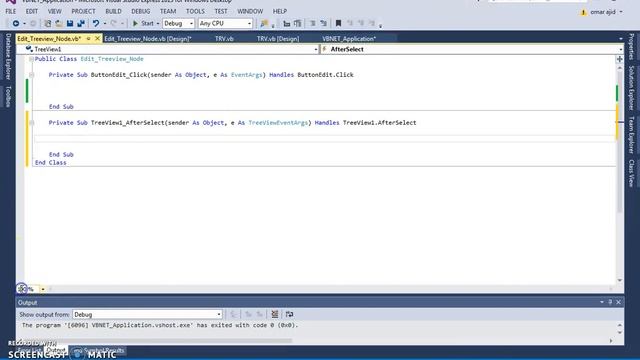Image resolution: width=640 pixels, height=360 pixels.
Task: Save the current file with the disk icon
Action: [70, 24]
